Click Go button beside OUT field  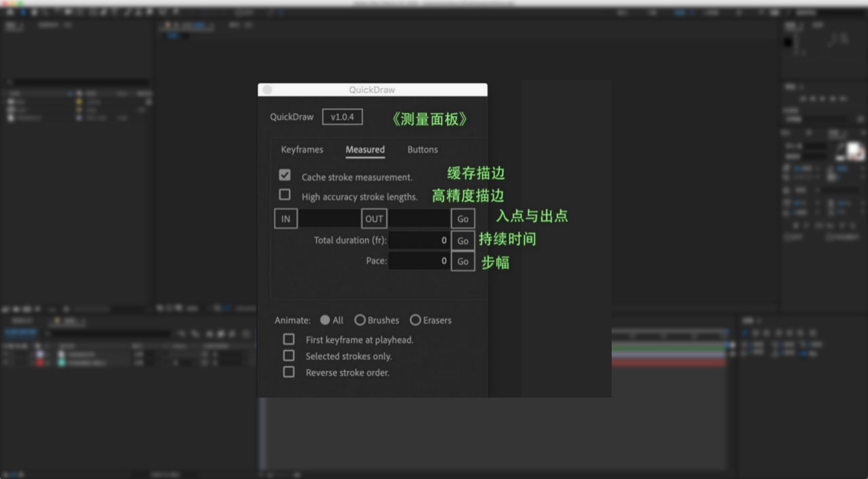(x=463, y=218)
